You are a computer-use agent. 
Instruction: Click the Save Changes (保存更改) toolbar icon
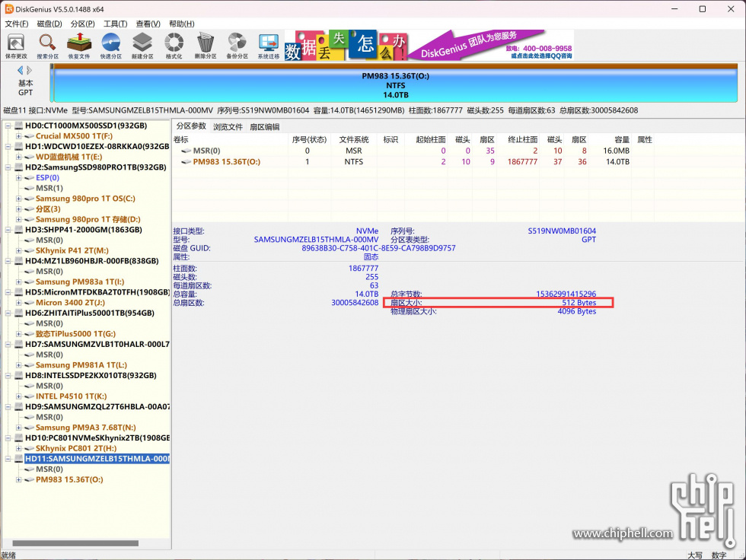coord(16,46)
